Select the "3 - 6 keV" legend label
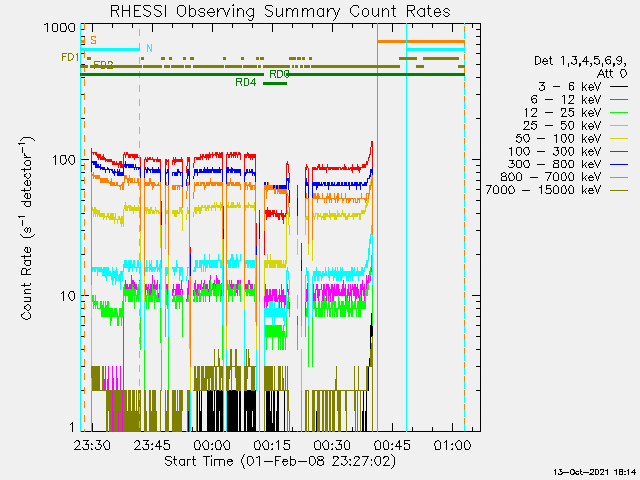 569,87
